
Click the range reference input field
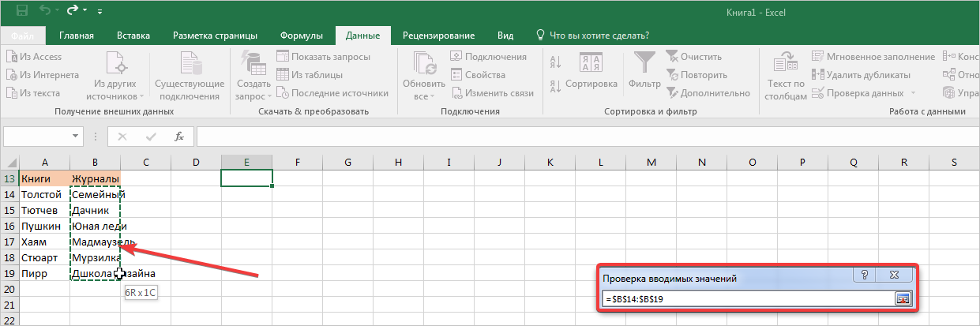[x=746, y=298]
